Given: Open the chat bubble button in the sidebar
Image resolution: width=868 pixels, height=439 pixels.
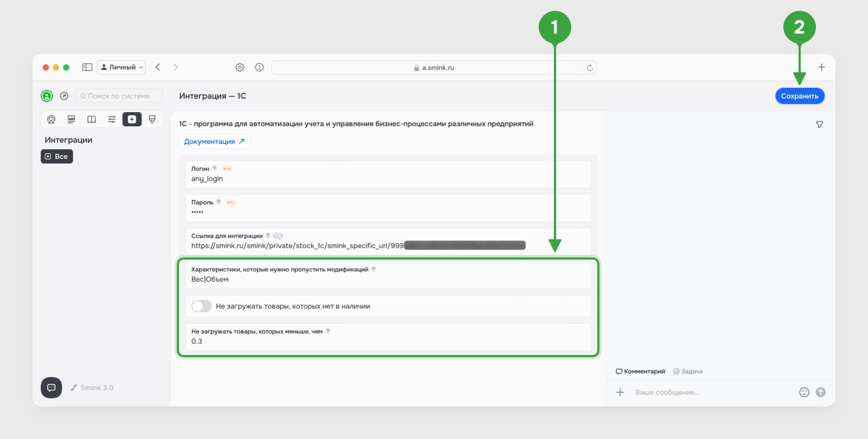Looking at the screenshot, I should (52, 388).
